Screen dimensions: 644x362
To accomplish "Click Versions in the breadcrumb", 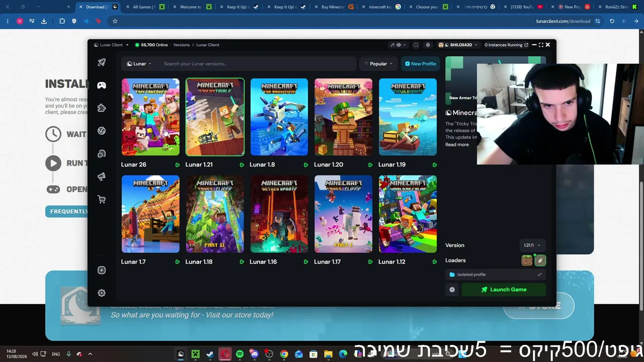I will pyautogui.click(x=182, y=45).
